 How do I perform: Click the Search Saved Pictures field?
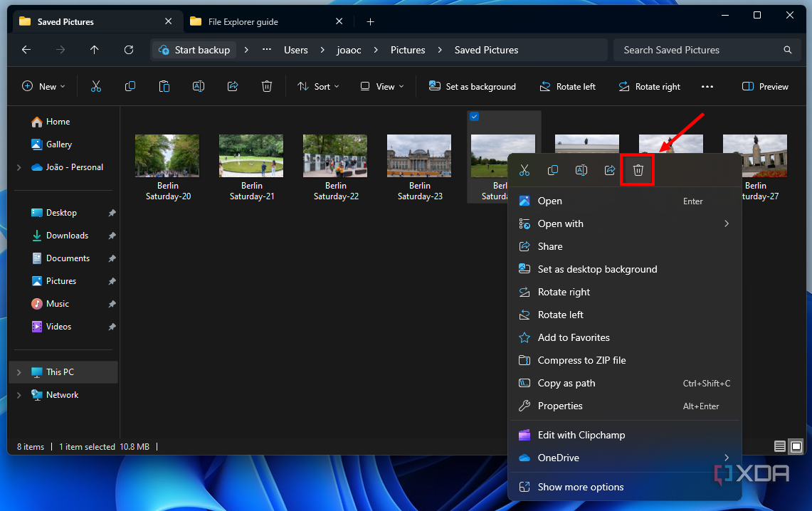(701, 50)
